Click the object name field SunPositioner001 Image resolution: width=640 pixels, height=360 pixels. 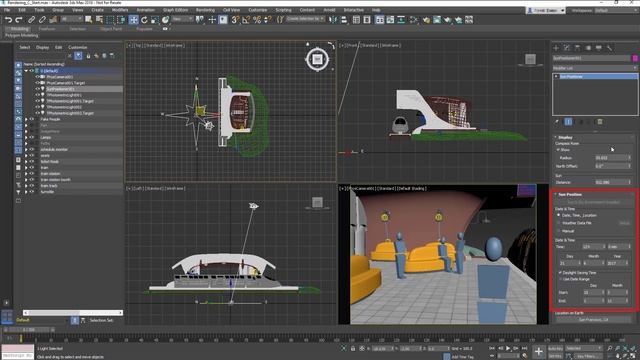pos(591,58)
